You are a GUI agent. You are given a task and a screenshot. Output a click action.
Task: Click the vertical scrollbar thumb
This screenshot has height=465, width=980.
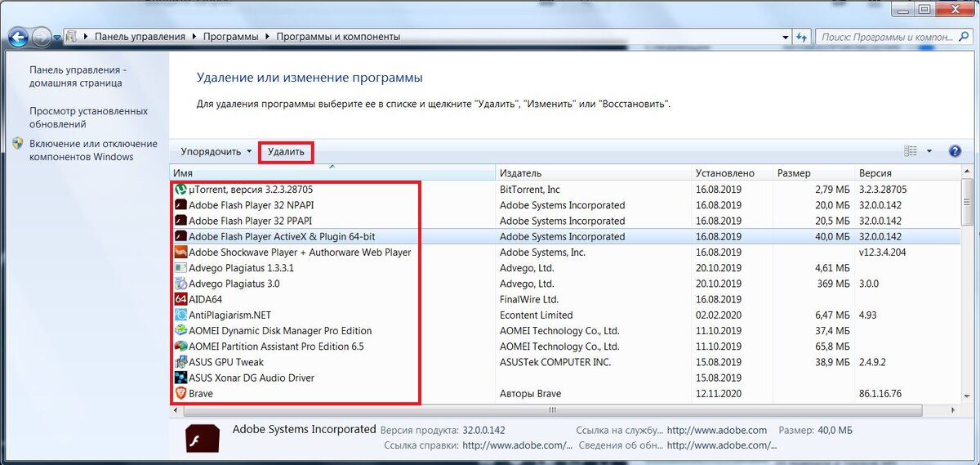point(968,203)
